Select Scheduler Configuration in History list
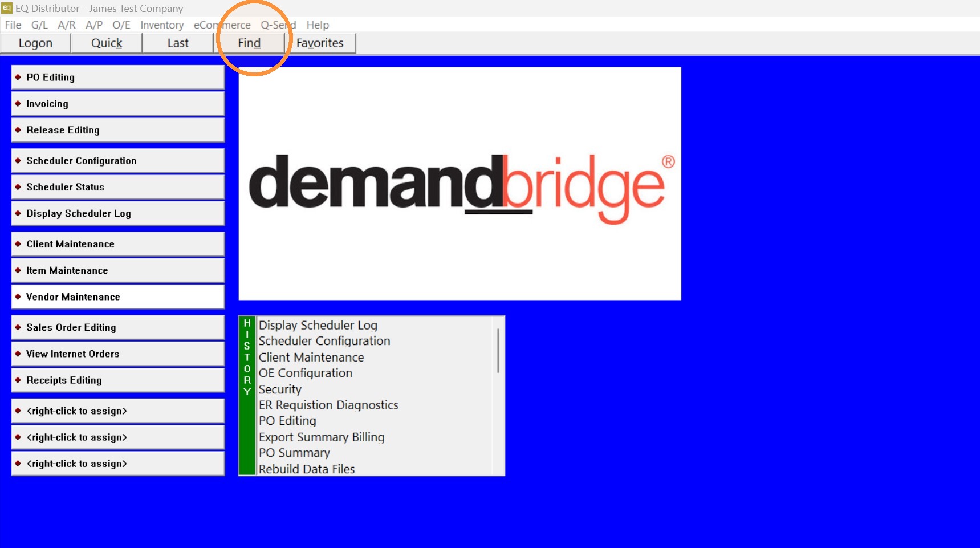The image size is (980, 548). (x=324, y=341)
